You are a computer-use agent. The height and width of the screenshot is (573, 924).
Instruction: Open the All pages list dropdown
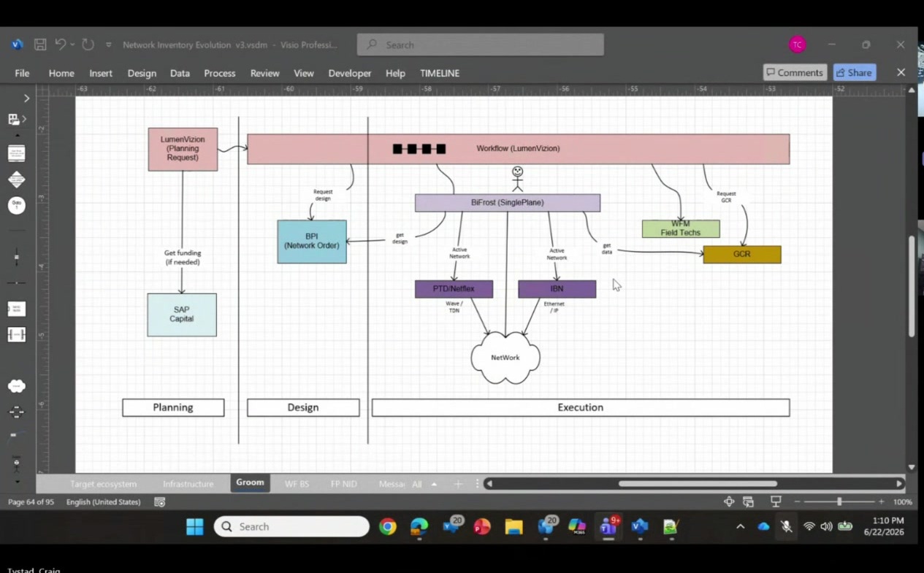click(424, 484)
